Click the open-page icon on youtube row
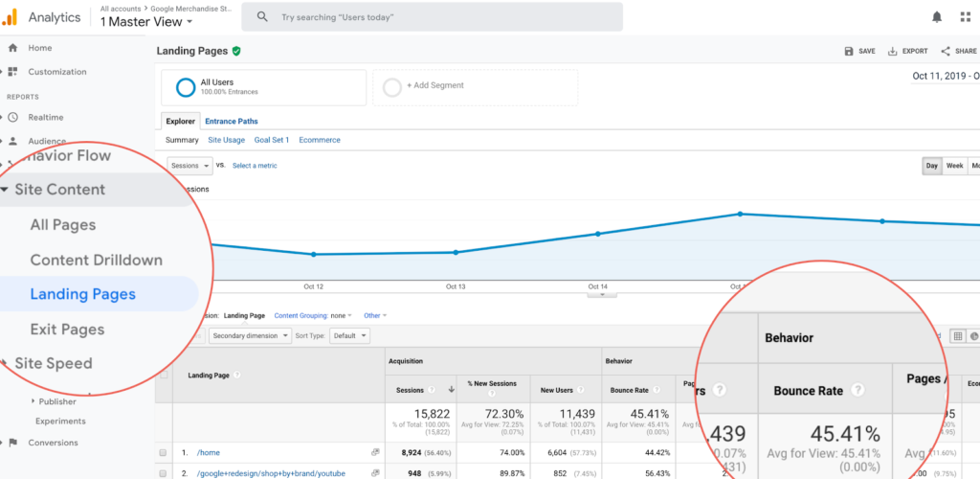The width and height of the screenshot is (980, 479). (x=375, y=474)
